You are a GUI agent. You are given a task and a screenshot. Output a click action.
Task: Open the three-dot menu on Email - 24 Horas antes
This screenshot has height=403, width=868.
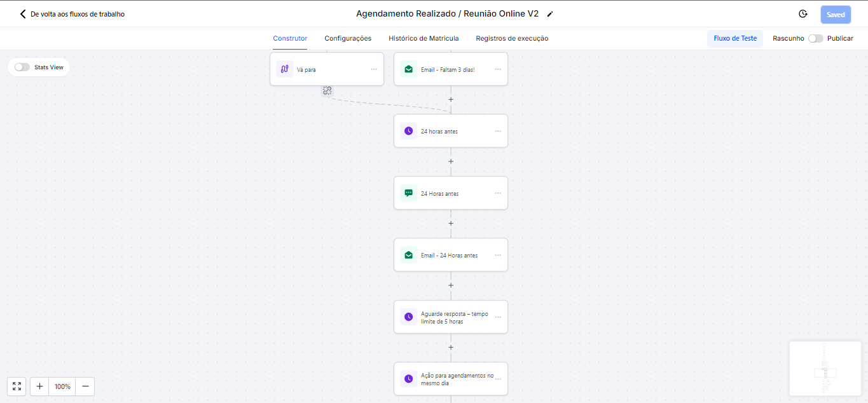[498, 256]
